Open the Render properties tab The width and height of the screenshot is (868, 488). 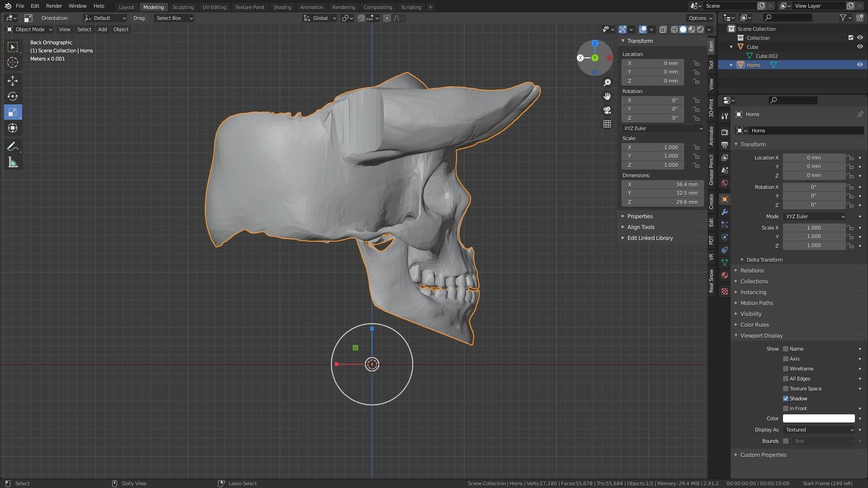coord(725,132)
